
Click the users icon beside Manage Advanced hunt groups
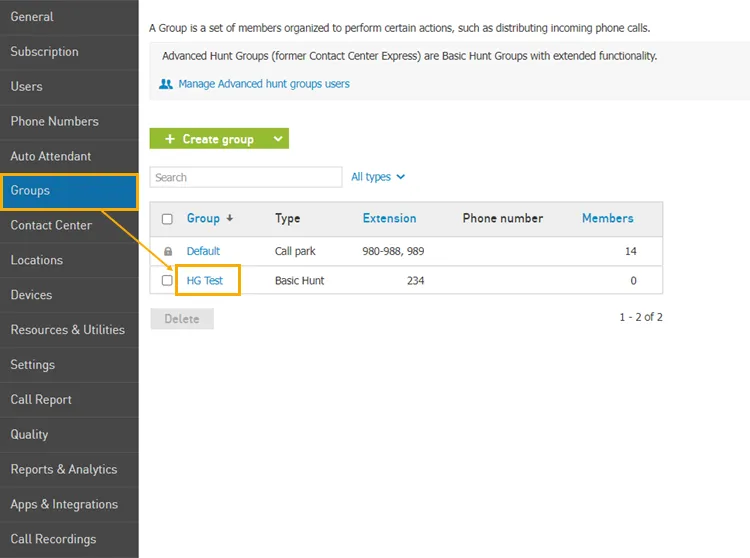(x=165, y=84)
